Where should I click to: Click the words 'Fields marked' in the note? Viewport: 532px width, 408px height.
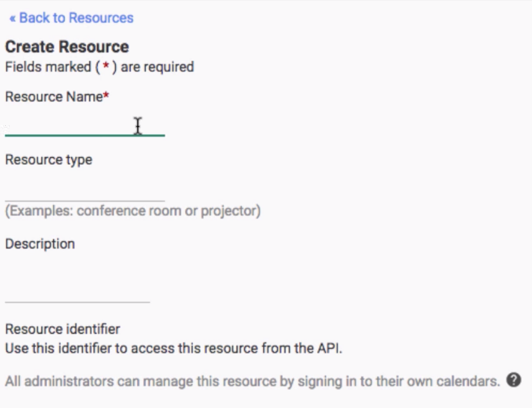[48, 67]
